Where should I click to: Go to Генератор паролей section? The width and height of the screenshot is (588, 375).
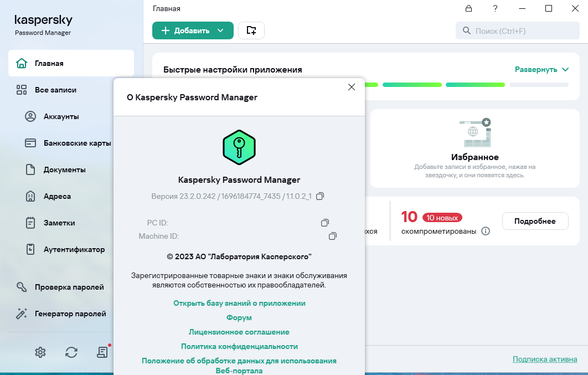pyautogui.click(x=70, y=314)
